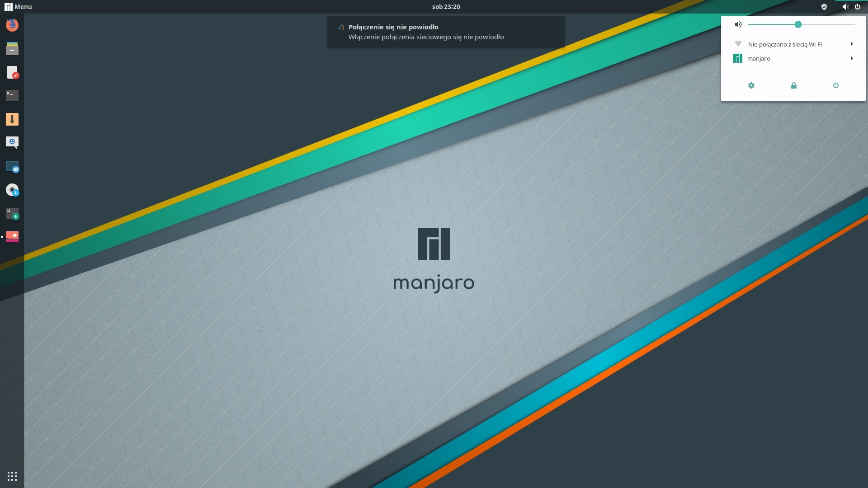Open power off dialog from system menu
Image resolution: width=868 pixels, height=488 pixels.
[x=836, y=85]
